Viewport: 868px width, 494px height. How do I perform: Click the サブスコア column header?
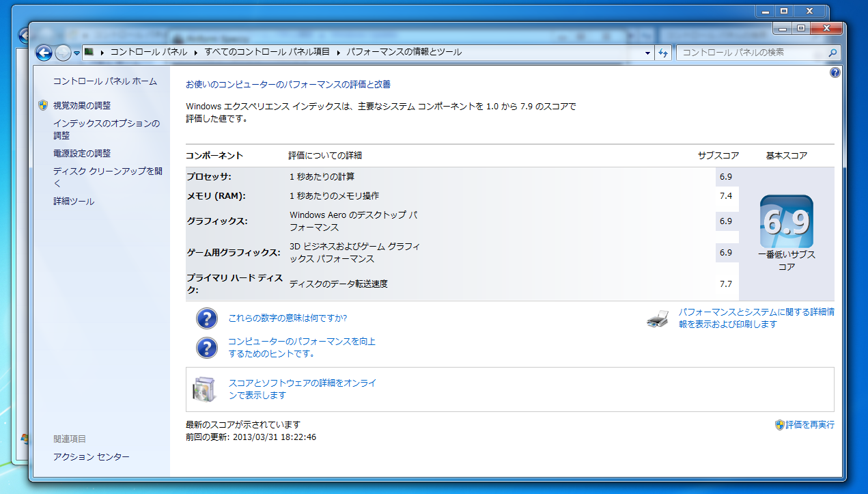pyautogui.click(x=718, y=156)
